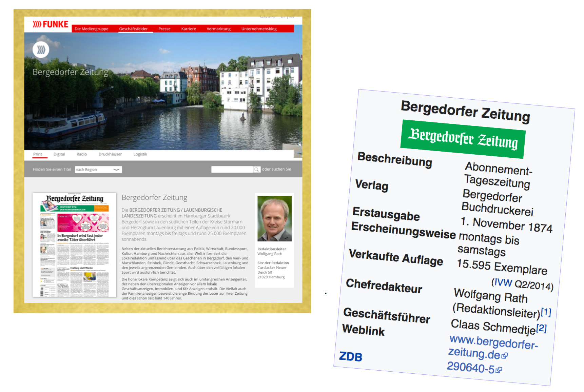
Task: Click the Geschäftsführer label in infobox
Action: [387, 316]
